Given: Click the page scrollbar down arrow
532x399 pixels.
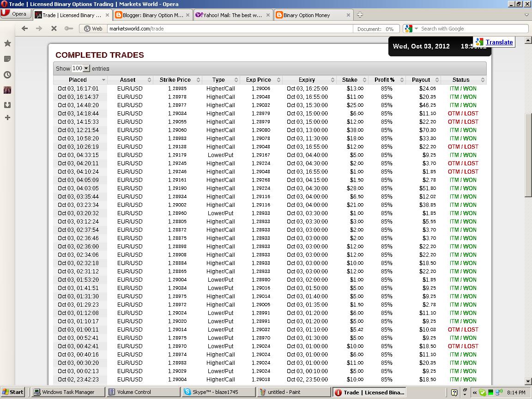Looking at the screenshot, I should [528, 381].
